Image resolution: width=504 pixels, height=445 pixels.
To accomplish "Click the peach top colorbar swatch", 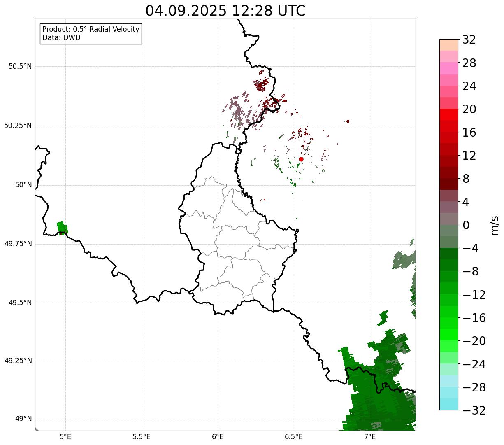I will (448, 45).
